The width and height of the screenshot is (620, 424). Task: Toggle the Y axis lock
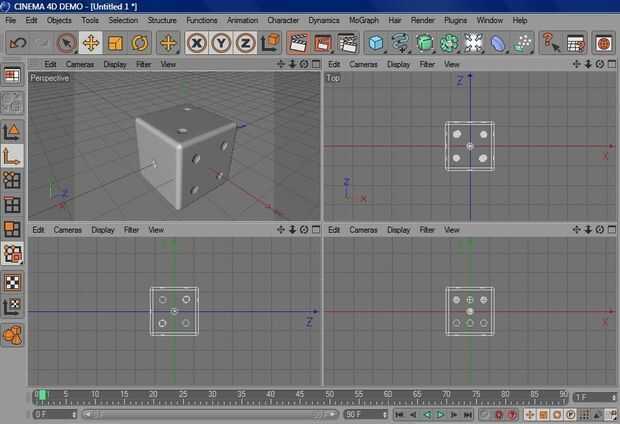point(221,43)
